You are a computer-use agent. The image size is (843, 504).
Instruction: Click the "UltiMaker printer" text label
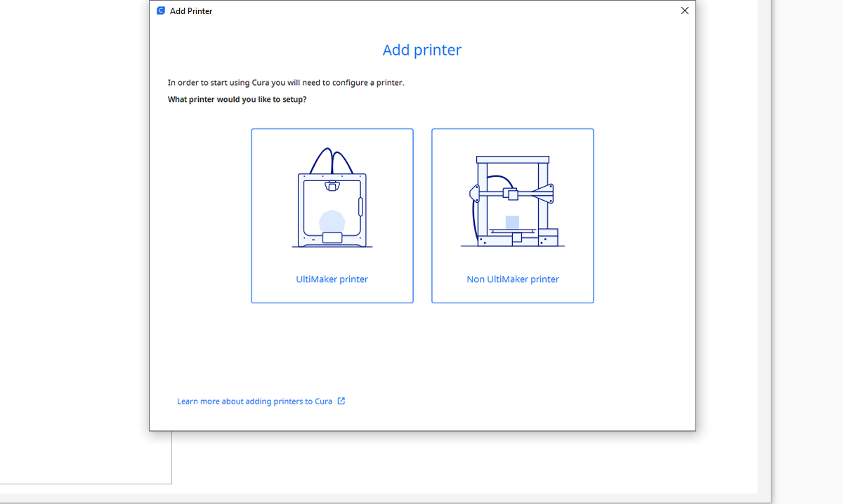point(332,279)
